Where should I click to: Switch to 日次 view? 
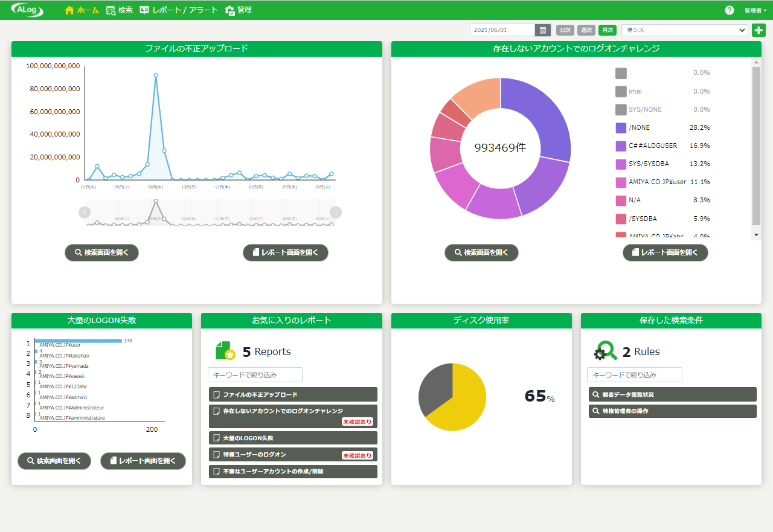(565, 30)
